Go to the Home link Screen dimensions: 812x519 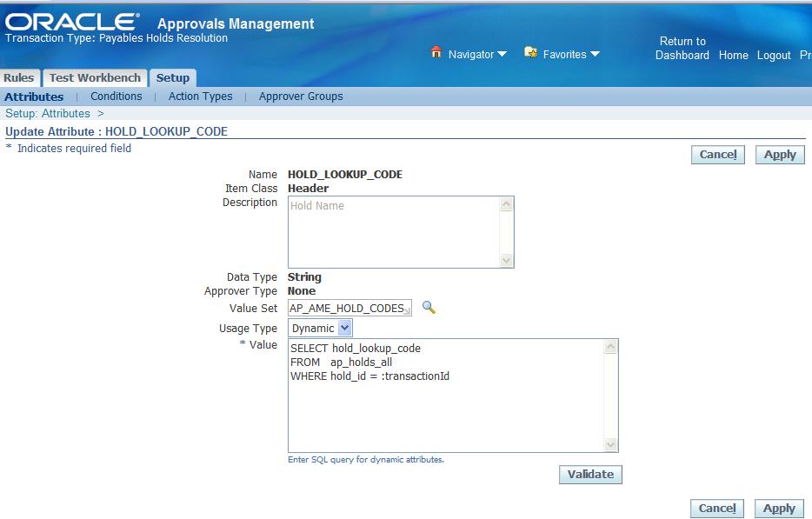tap(733, 55)
